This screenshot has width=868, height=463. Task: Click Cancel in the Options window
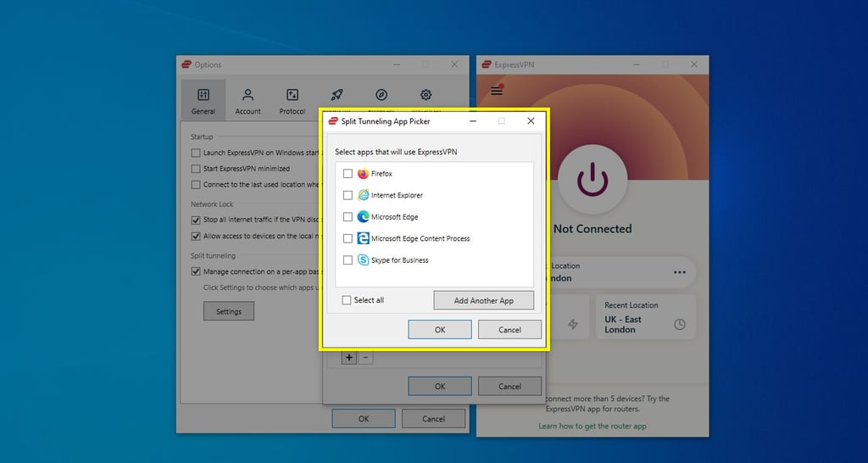point(433,419)
